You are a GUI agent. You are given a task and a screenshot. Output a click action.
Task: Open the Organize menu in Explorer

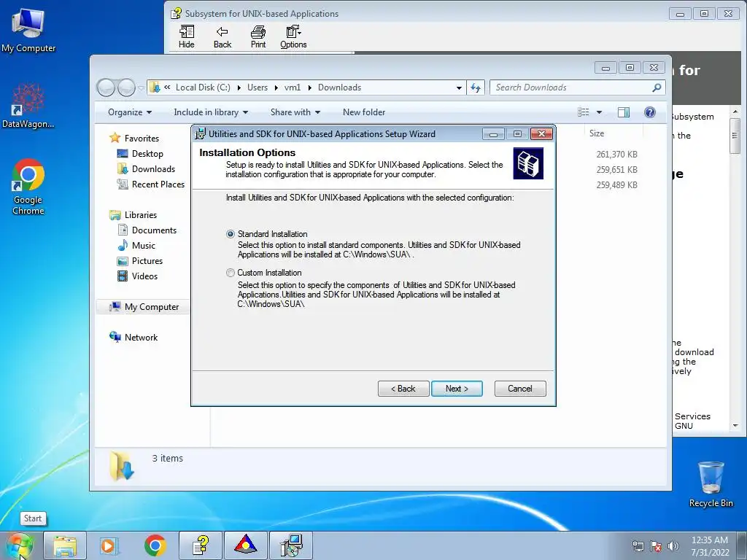[130, 112]
